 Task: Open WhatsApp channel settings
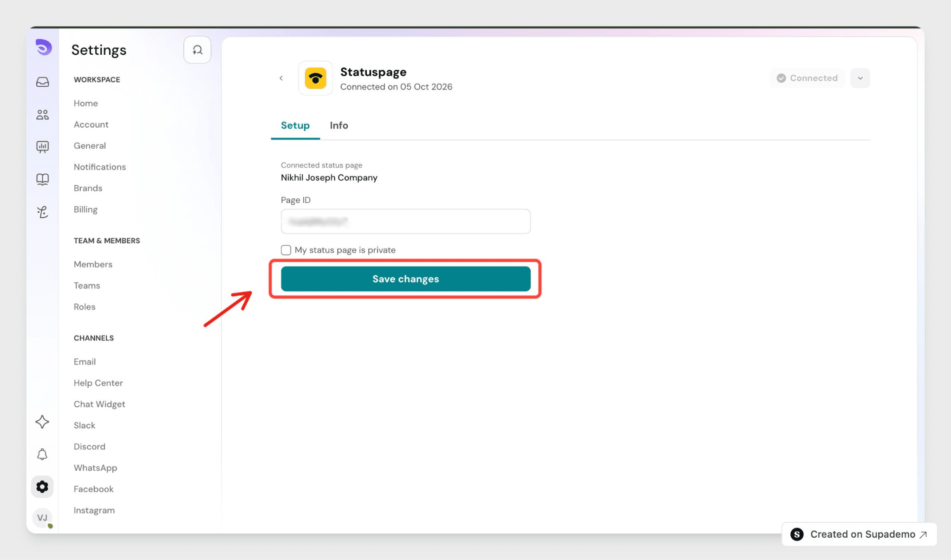(95, 468)
